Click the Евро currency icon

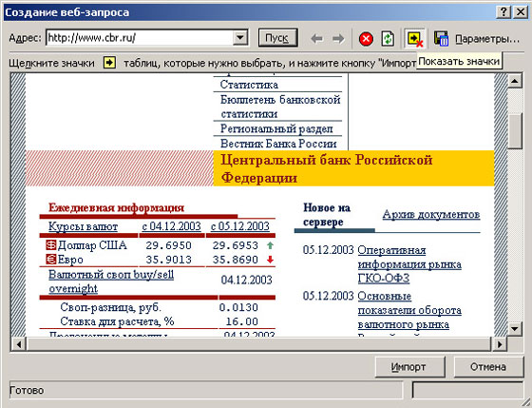(x=51, y=260)
